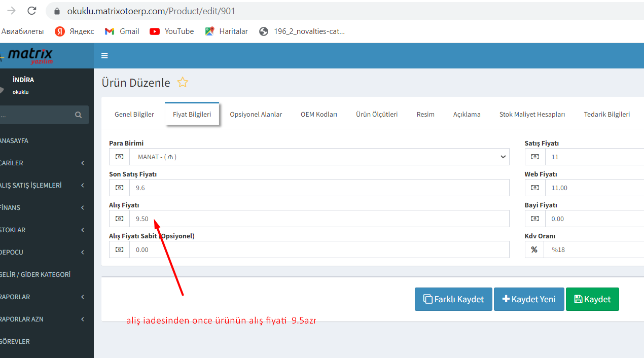Click the money icon beside Alış Fiyatı
The image size is (644, 358).
pyautogui.click(x=119, y=219)
